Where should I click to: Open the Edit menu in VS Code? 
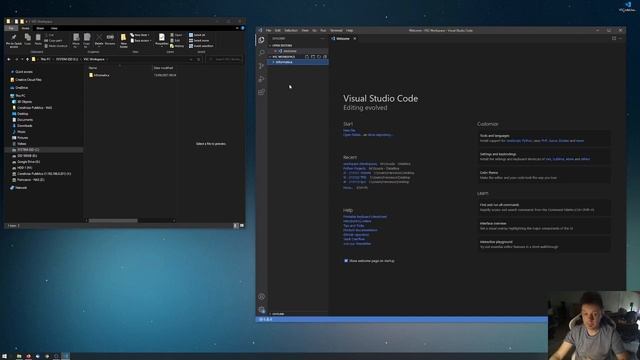pos(278,31)
